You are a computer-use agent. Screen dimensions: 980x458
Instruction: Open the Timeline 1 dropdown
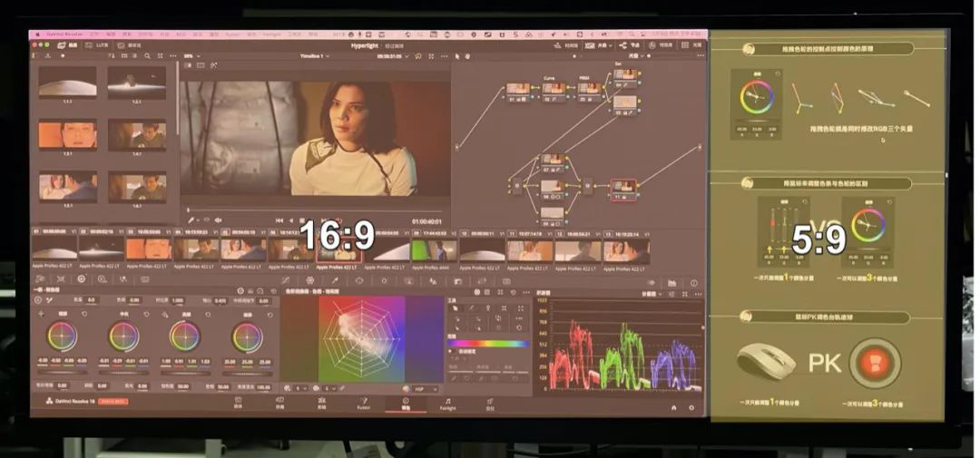coord(315,55)
